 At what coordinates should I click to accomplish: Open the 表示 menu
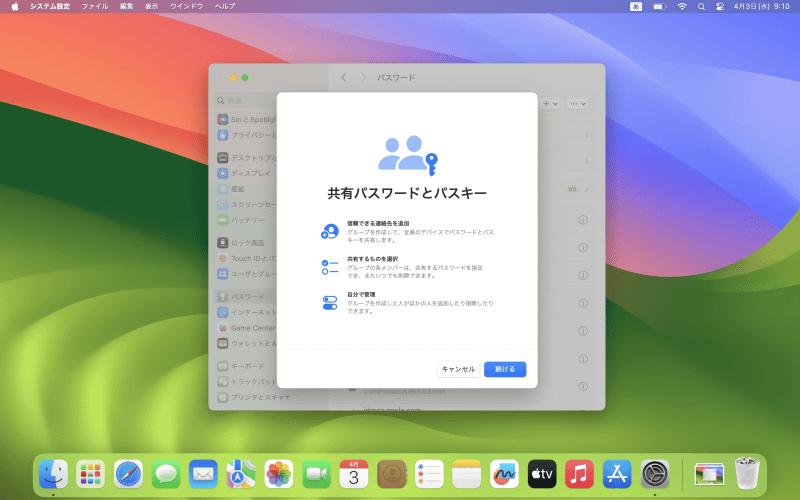pos(152,6)
